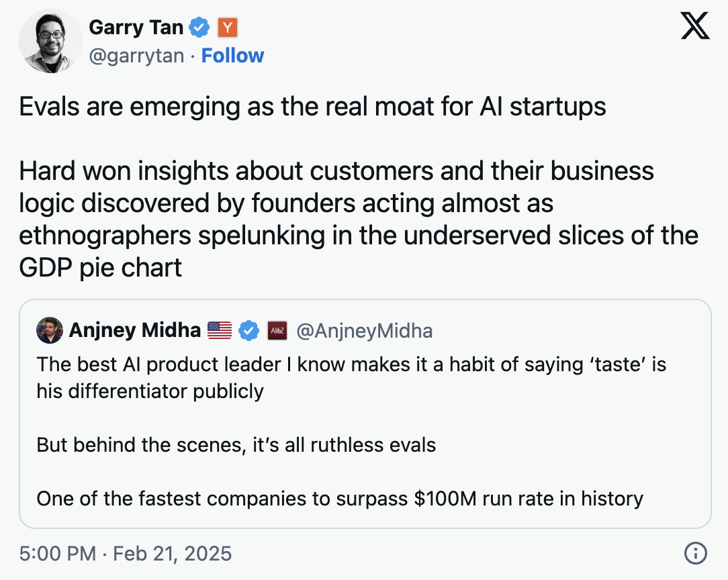This screenshot has width=728, height=580.
Task: Click the X logo in the top corner
Action: 695,26
